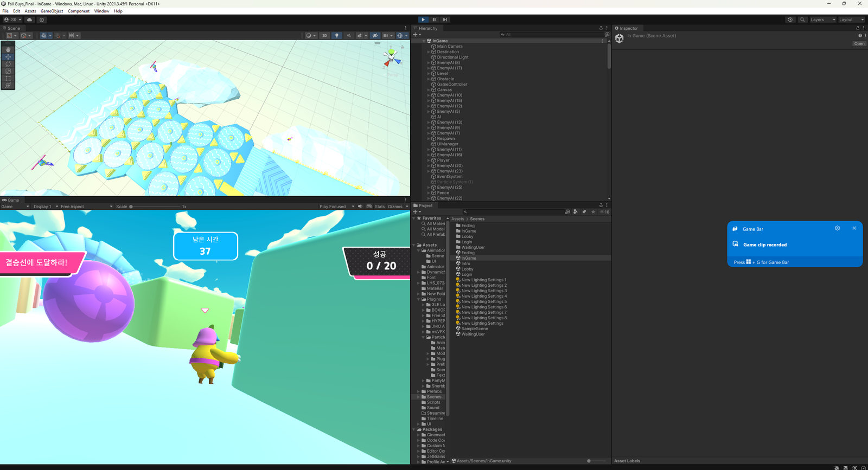
Task: Open the Undo History icon
Action: (x=790, y=20)
